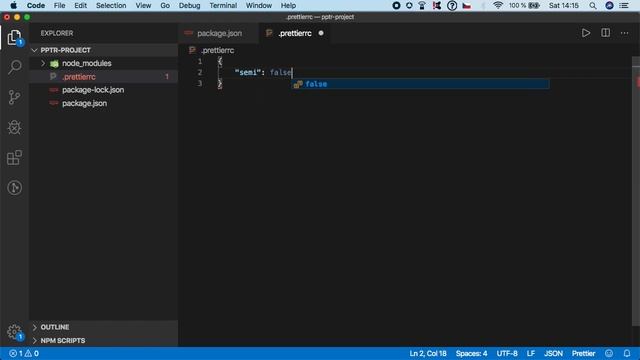Open the Debug menu
The height and width of the screenshot is (360, 640).
(189, 5)
